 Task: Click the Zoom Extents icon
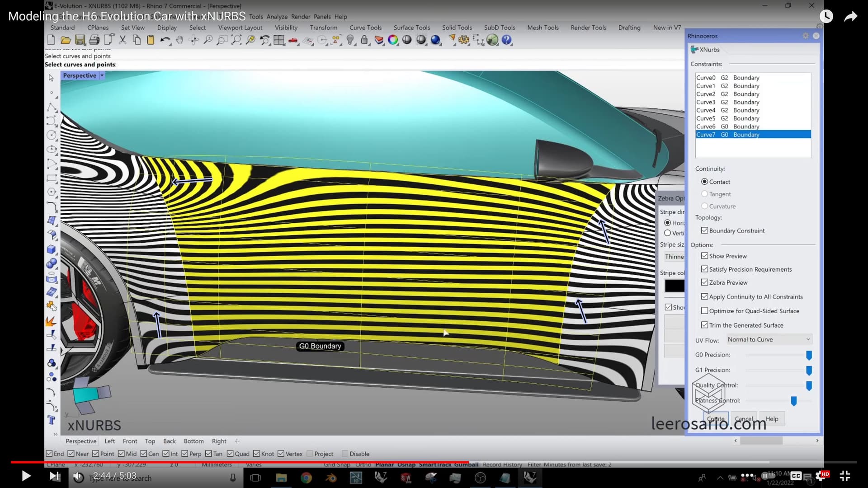pos(236,40)
